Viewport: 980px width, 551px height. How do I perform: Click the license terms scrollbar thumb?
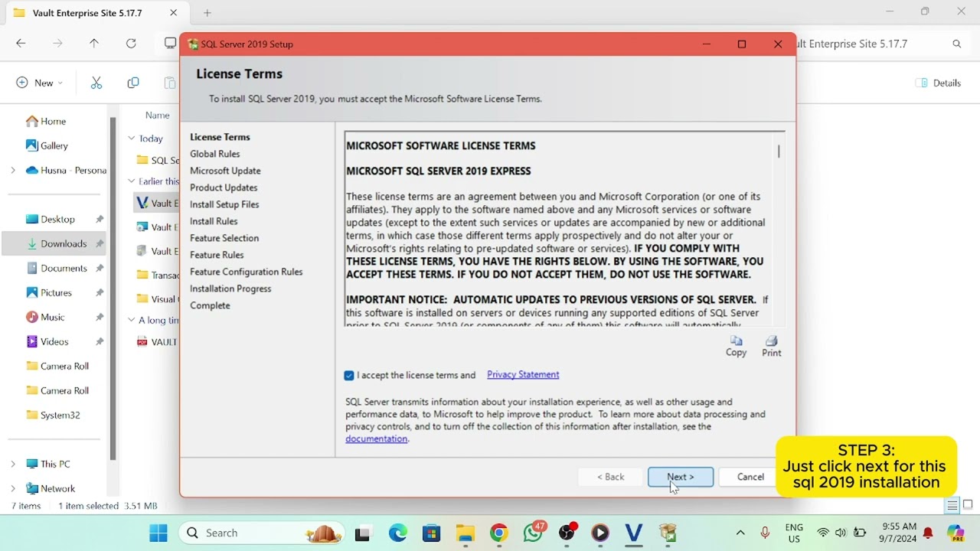click(779, 152)
